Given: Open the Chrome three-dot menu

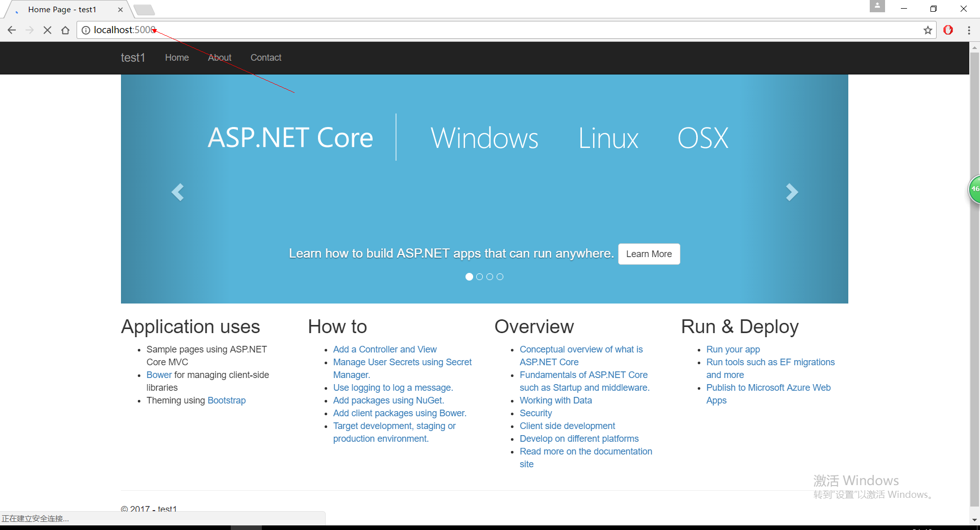Looking at the screenshot, I should click(969, 30).
